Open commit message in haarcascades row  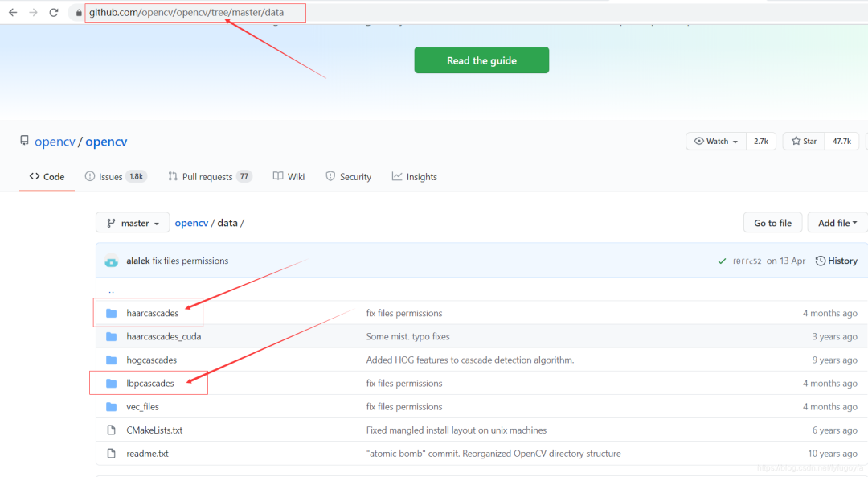404,313
